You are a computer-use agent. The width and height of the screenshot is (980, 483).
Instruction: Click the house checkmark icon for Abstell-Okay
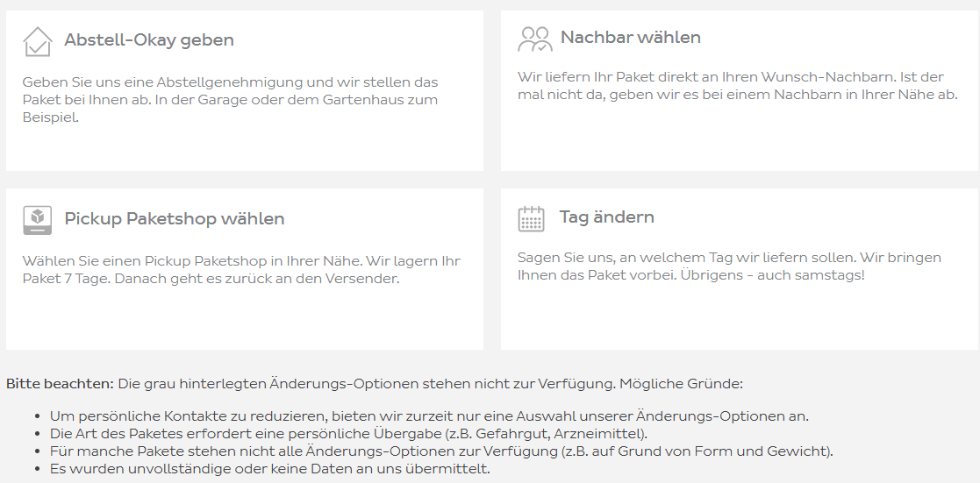(x=37, y=41)
